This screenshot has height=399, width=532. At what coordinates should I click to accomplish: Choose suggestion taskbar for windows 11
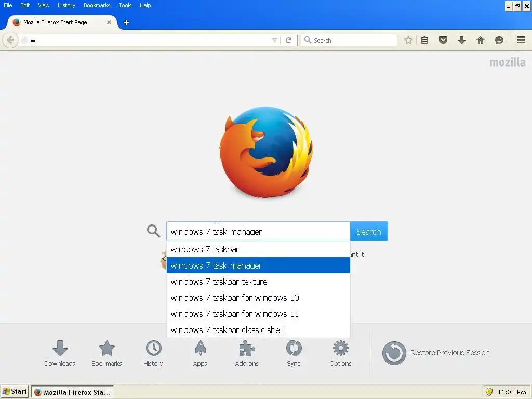[x=258, y=314]
